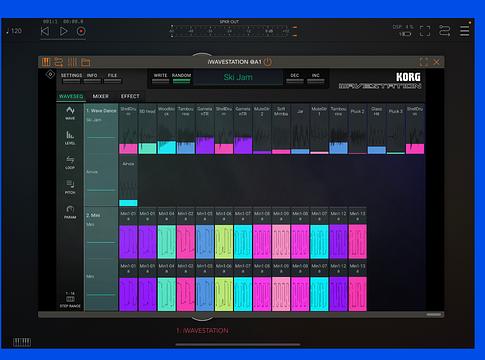The width and height of the screenshot is (485, 360).
Task: Toggle the WRITE button
Action: coord(160,78)
